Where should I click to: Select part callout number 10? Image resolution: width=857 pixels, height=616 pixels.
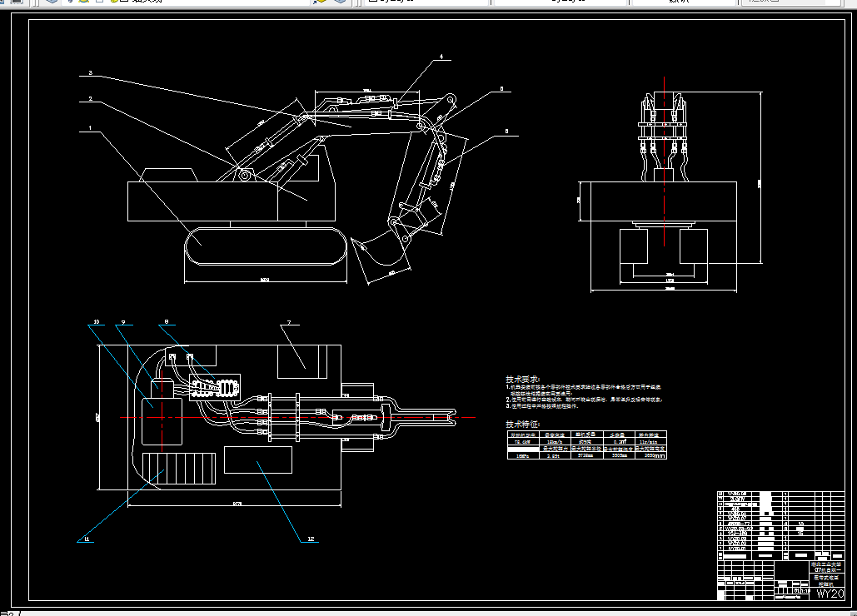click(x=97, y=321)
